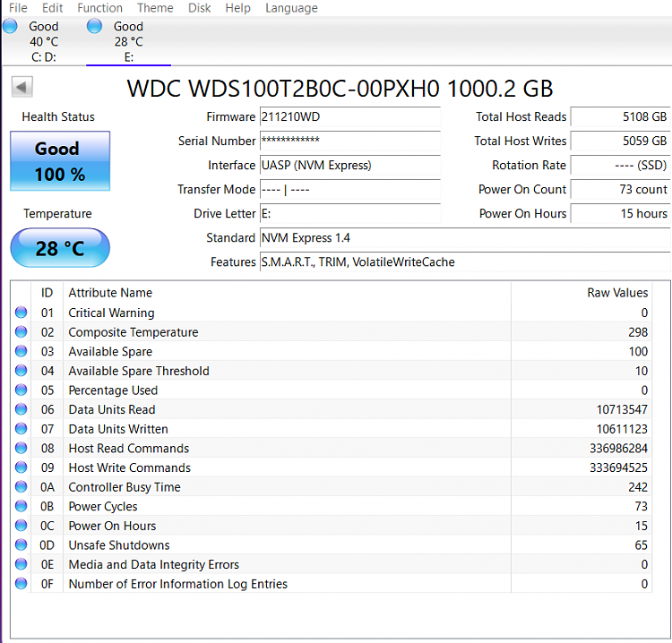Screen dimensions: 672x643
Task: Select the Host Write Commands attribute name
Action: (129, 467)
